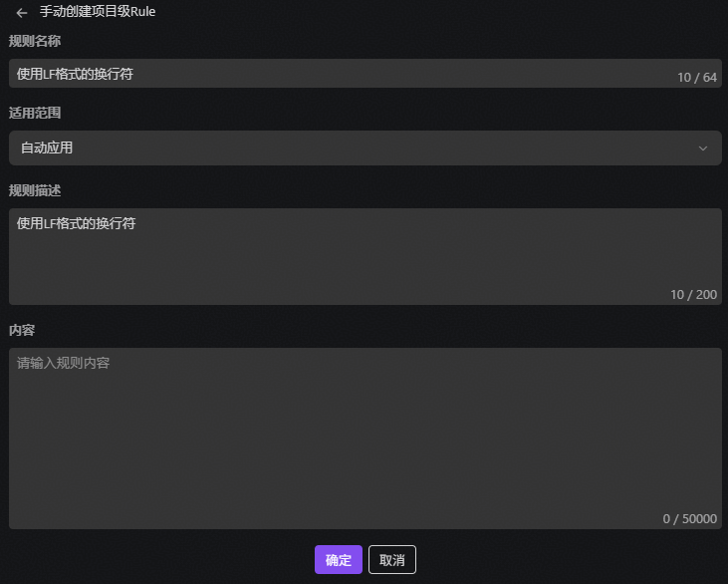Click the 10 / 64 character counter

696,77
